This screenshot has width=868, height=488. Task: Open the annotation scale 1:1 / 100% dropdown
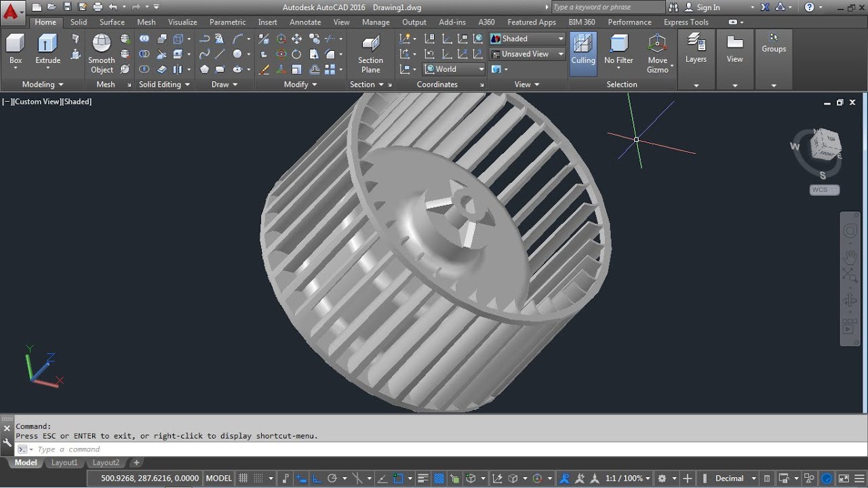tap(627, 478)
